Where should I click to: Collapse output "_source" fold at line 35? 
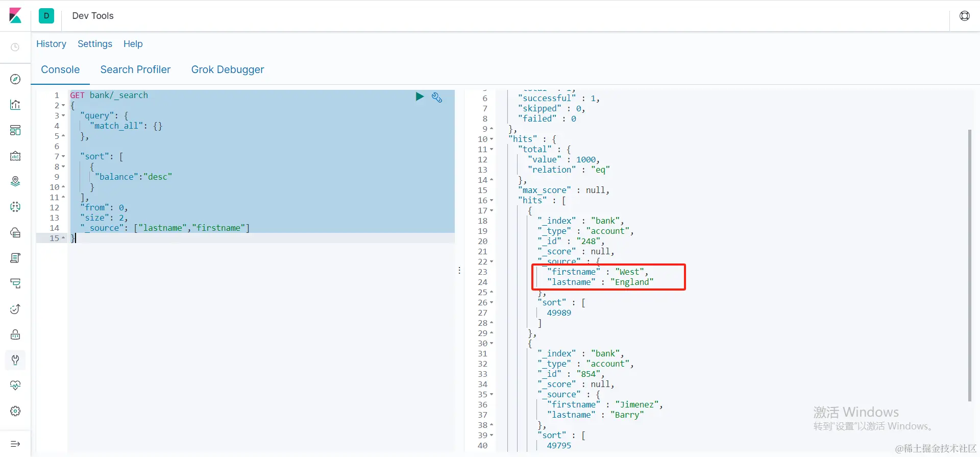[x=492, y=395]
